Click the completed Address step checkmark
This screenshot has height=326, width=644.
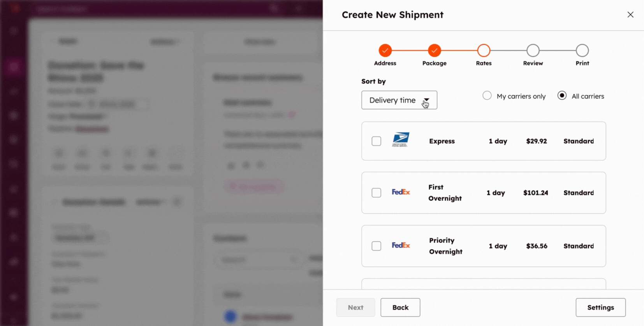385,51
